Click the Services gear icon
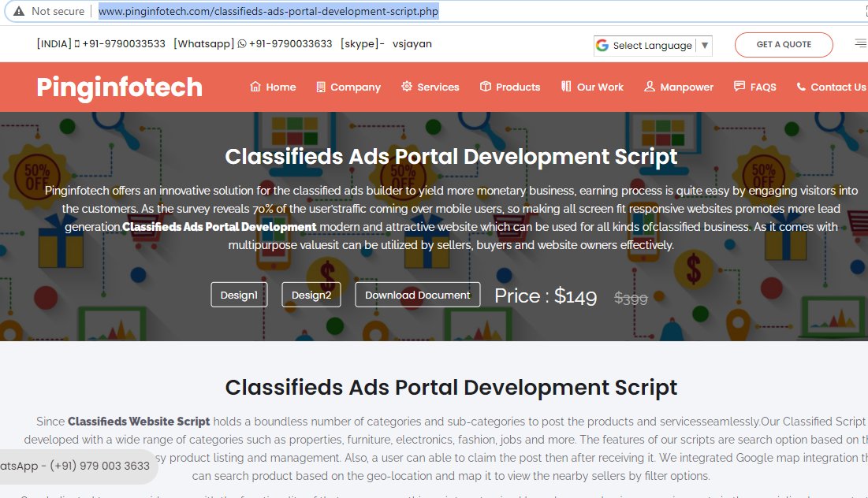 pos(407,87)
